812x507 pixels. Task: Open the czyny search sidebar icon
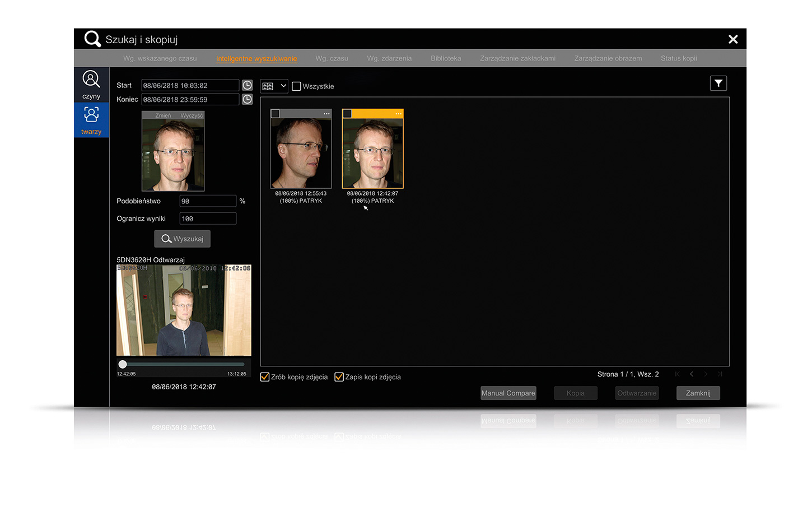91,85
